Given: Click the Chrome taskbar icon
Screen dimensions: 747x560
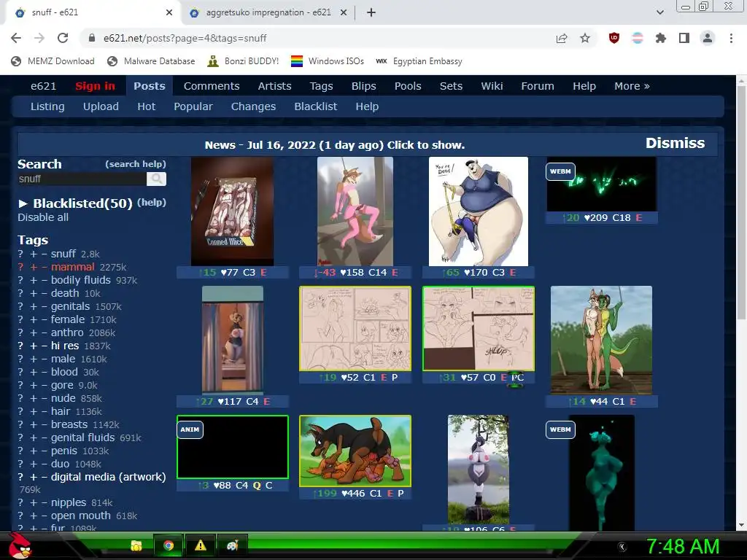Looking at the screenshot, I should [169, 545].
